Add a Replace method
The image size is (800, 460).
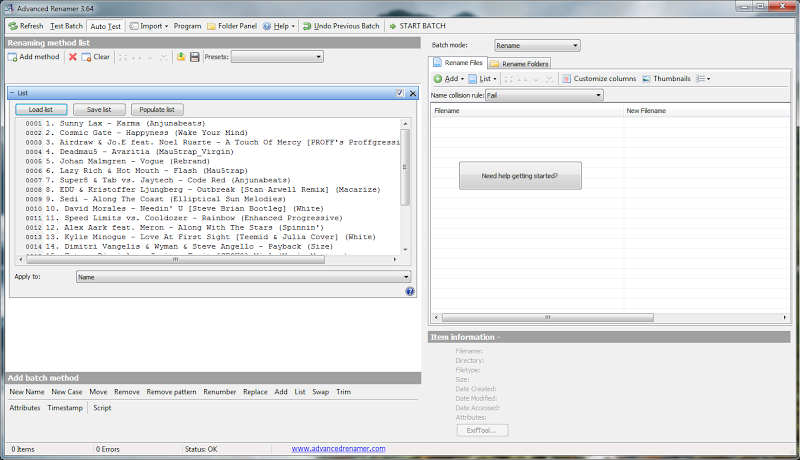[x=255, y=392]
